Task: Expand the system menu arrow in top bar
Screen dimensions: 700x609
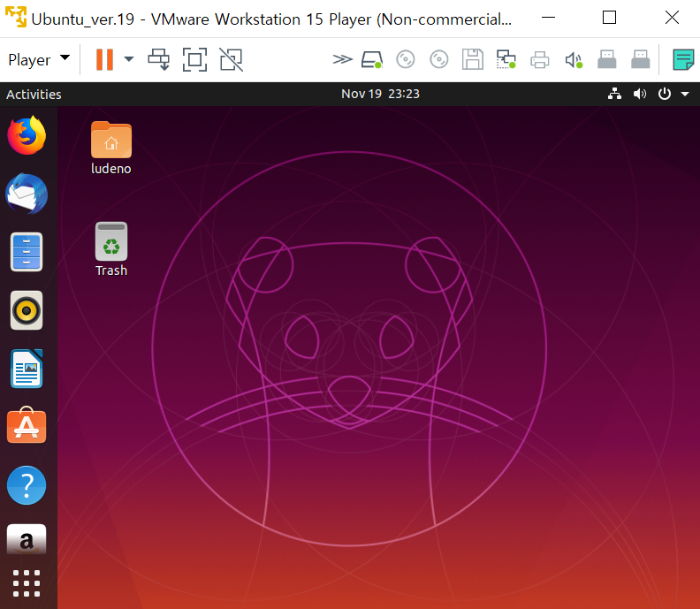Action: (685, 94)
